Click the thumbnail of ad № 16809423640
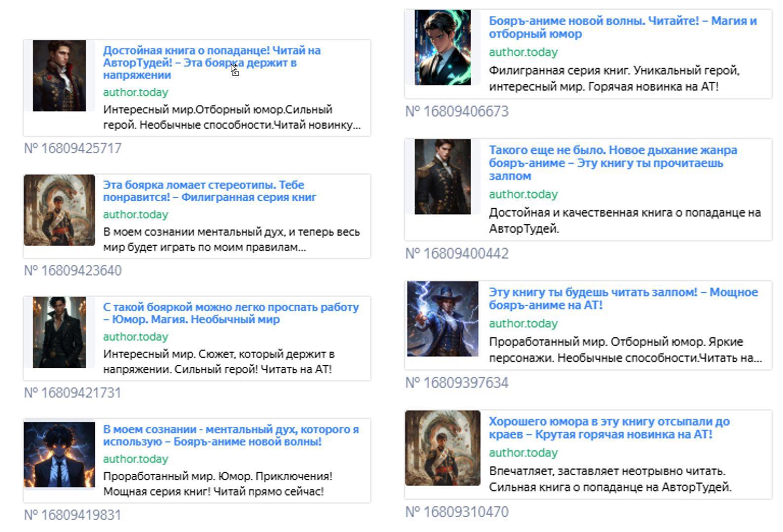 click(59, 210)
